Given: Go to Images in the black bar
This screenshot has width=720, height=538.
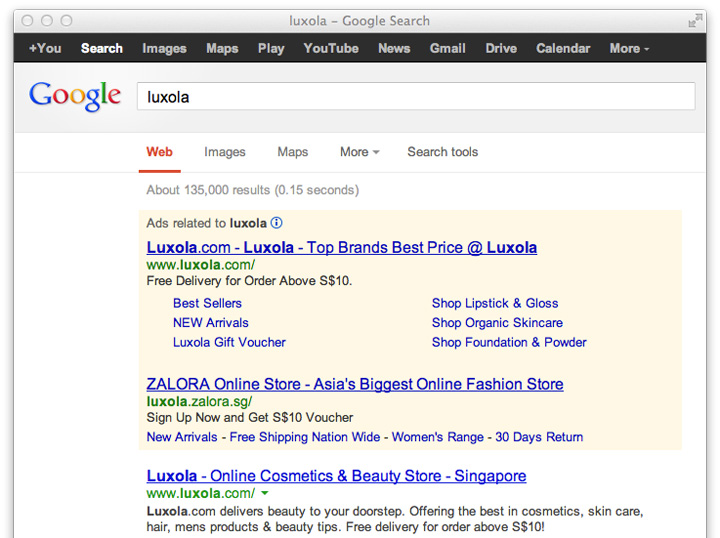Looking at the screenshot, I should [x=164, y=49].
